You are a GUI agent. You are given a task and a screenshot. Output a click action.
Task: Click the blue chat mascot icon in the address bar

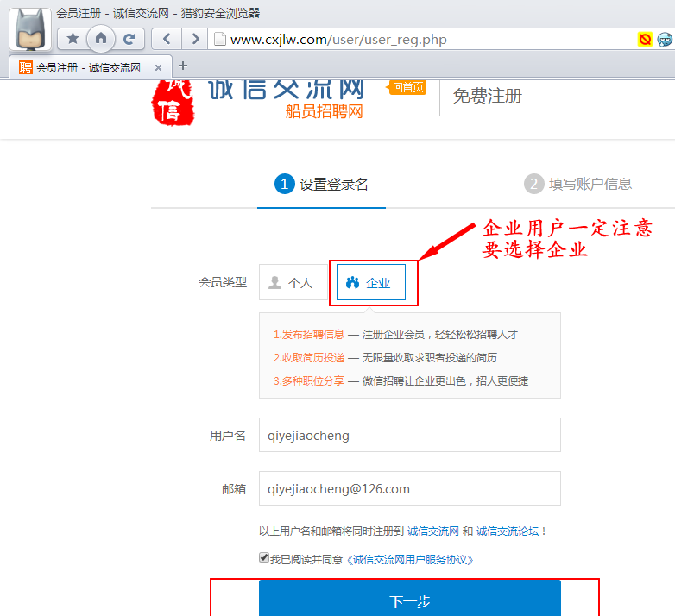665,40
